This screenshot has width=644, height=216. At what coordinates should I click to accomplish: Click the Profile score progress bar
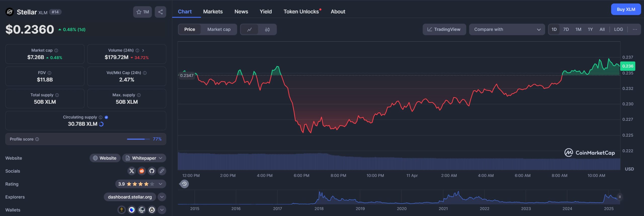138,139
